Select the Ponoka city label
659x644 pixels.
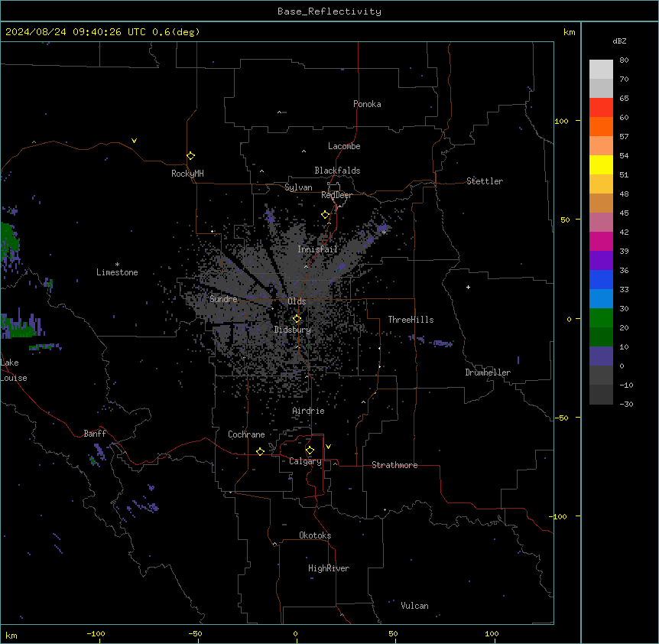coord(367,104)
